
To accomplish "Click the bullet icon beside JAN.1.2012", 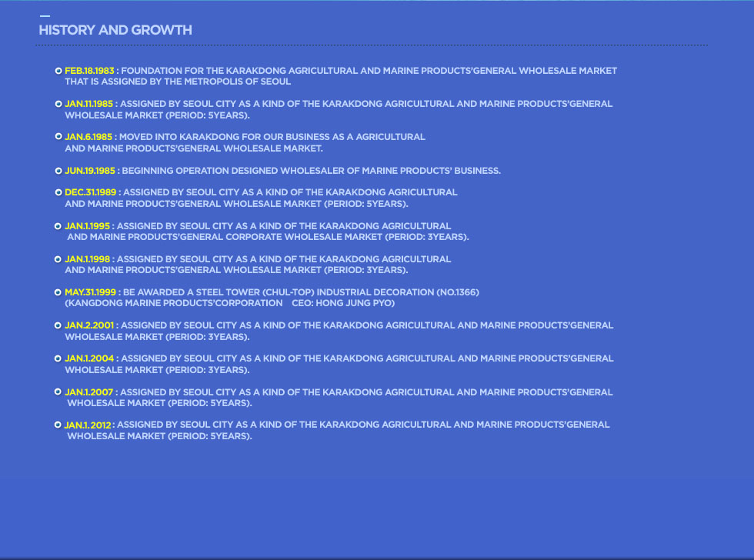I will tap(58, 425).
